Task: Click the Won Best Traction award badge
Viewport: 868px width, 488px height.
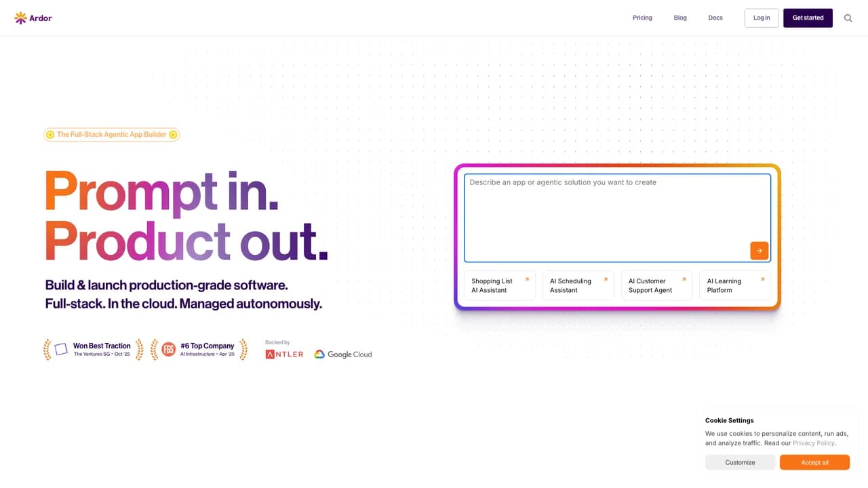Action: tap(94, 350)
